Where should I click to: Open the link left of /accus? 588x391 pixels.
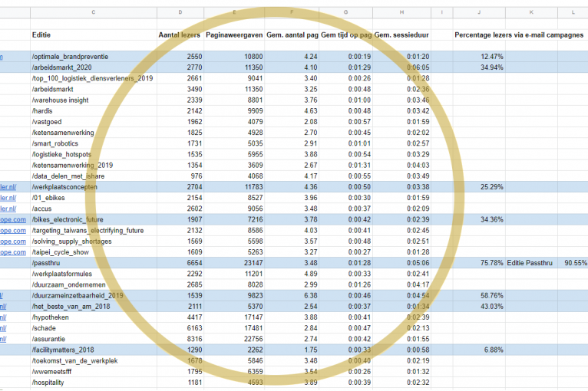pyautogui.click(x=8, y=209)
